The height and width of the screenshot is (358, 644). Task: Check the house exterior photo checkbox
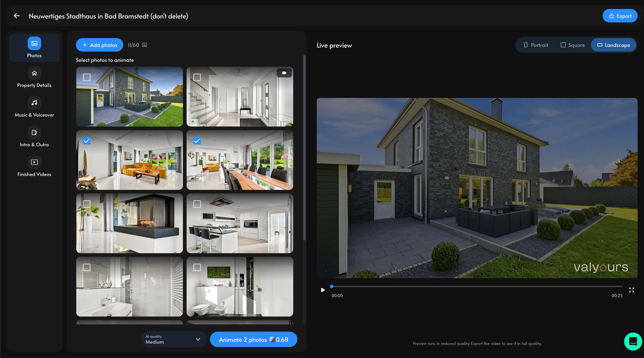tap(87, 77)
